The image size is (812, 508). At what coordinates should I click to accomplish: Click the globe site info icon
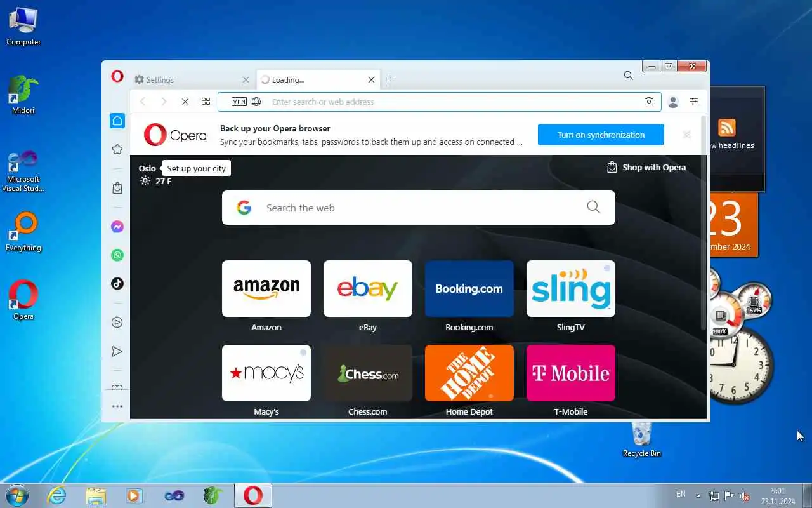[256, 102]
